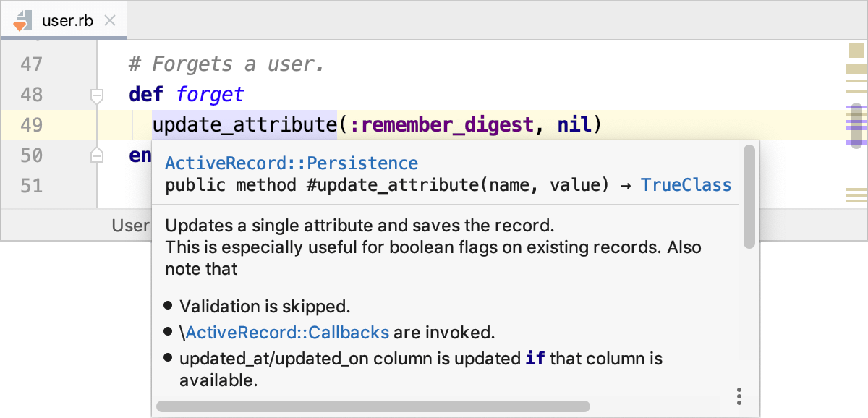Close the user.rb tab
The height and width of the screenshot is (418, 868).
click(x=109, y=20)
